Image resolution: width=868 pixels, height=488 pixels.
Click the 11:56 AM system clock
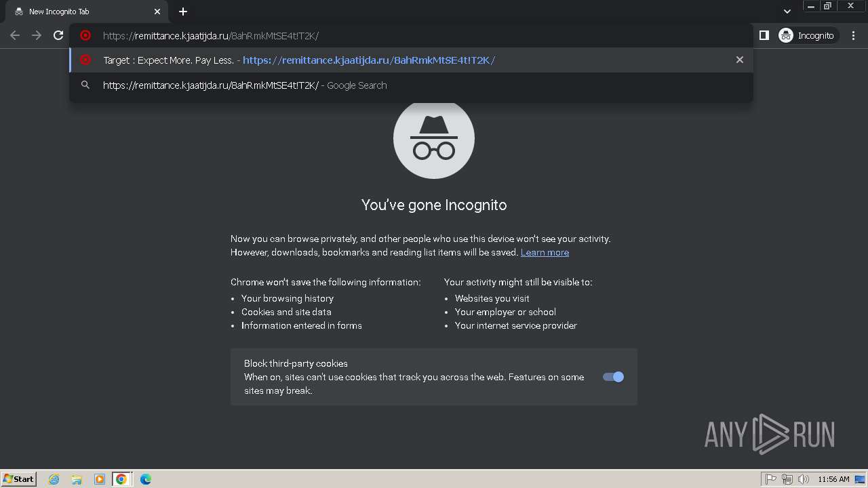click(833, 479)
